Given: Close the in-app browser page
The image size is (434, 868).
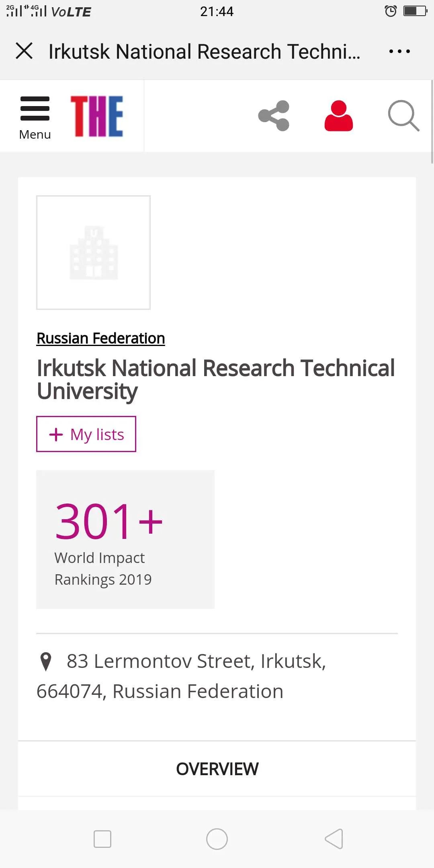Looking at the screenshot, I should point(24,51).
